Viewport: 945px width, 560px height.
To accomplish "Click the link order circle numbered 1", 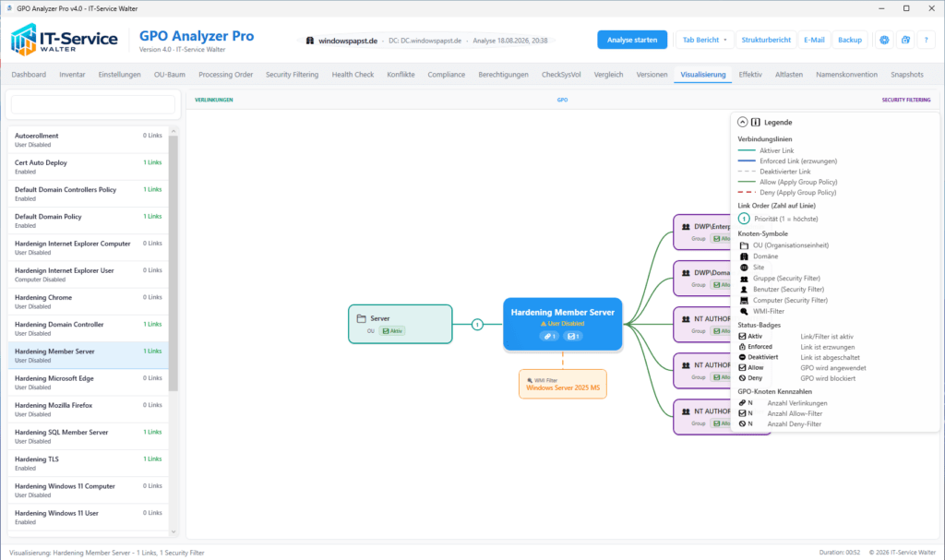I will coord(477,325).
